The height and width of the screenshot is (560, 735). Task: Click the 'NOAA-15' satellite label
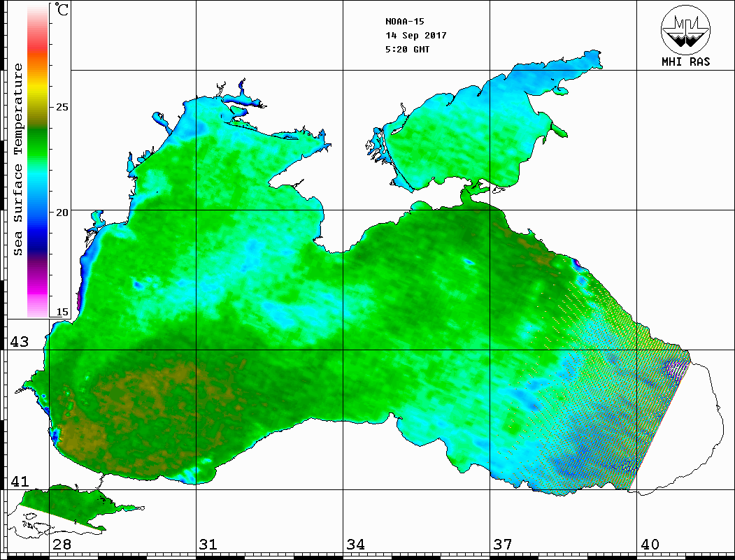pos(404,22)
